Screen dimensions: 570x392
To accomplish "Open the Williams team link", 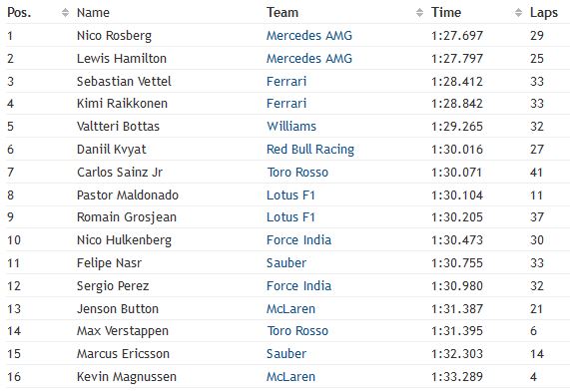I will point(291,127).
